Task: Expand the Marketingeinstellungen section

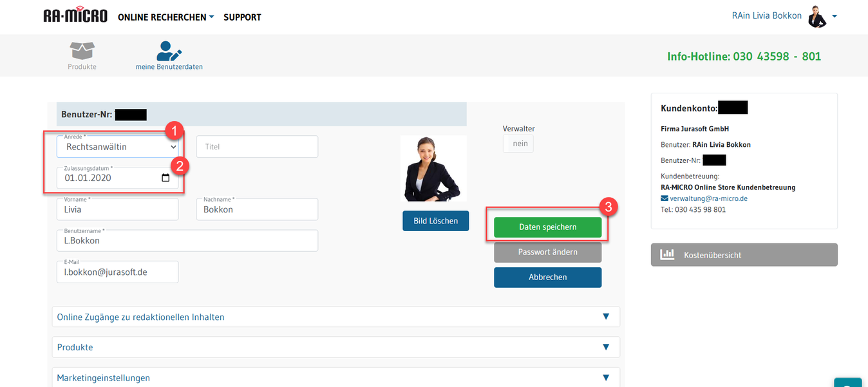Action: click(x=335, y=377)
